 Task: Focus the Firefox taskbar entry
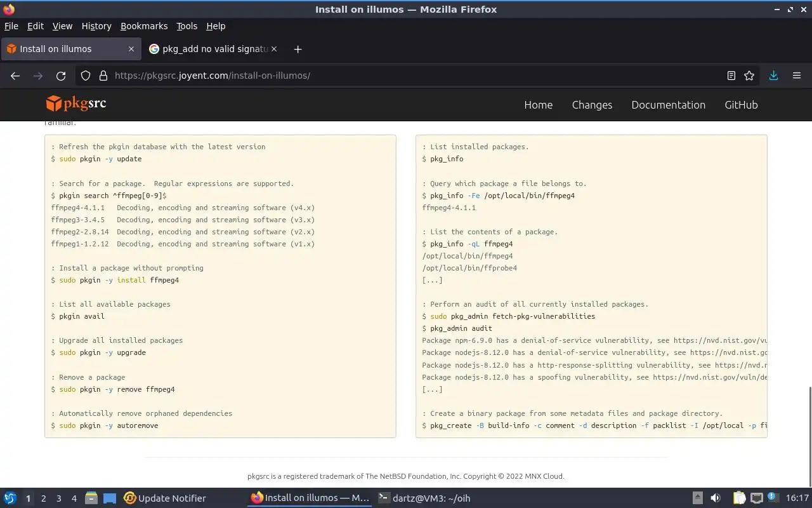point(310,498)
